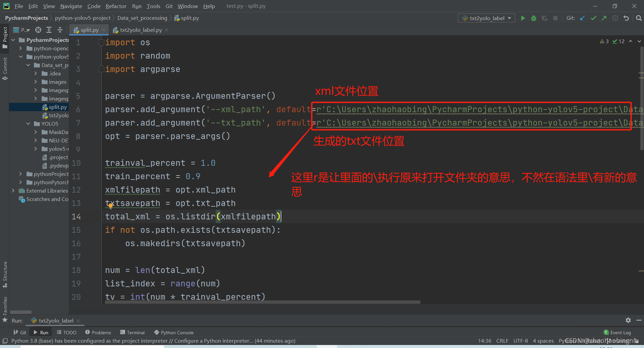Open the Navigate menu
The image size is (644, 348).
tap(71, 6)
